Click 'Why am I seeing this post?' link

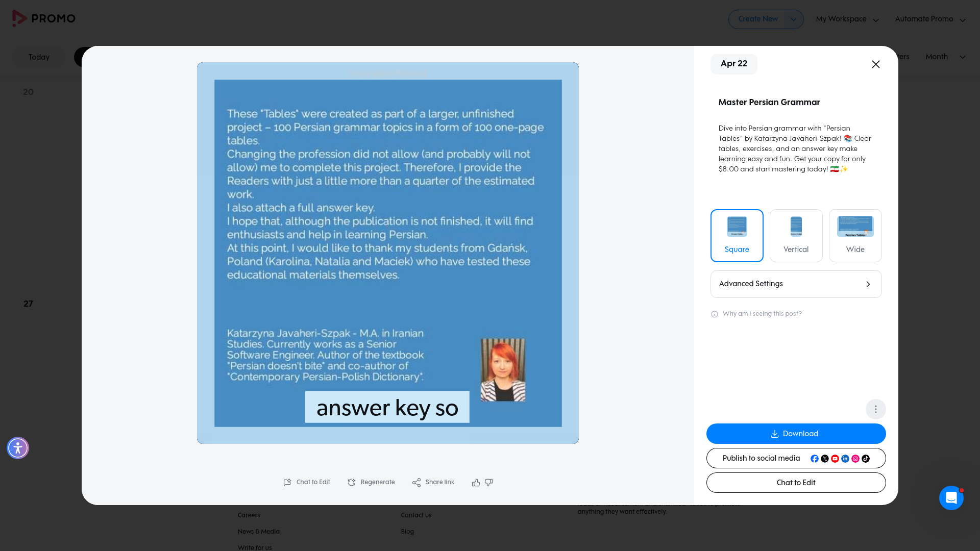point(762,314)
